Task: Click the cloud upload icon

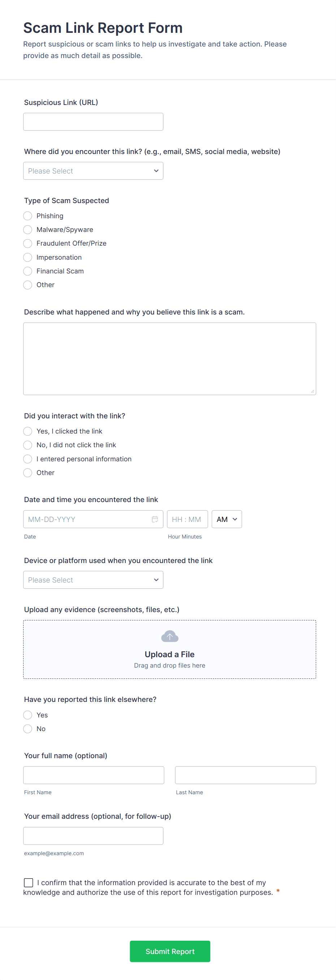Action: pyautogui.click(x=169, y=636)
